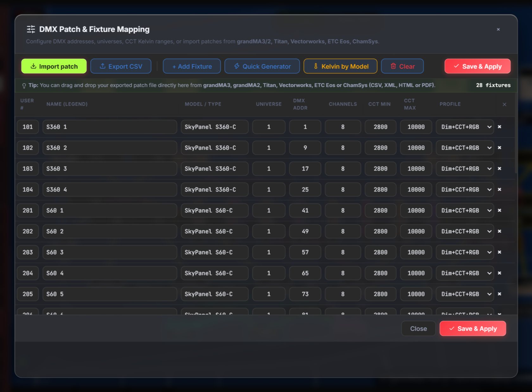This screenshot has height=392, width=532.
Task: Click the fixture table's vertical scrollbar
Action: coord(516,133)
